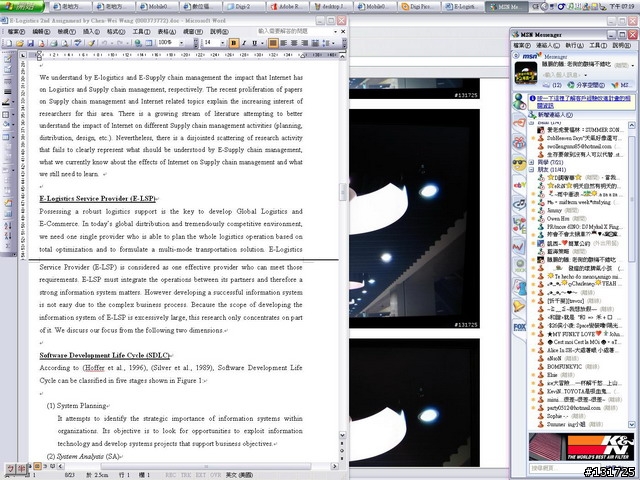Switch to Adobe Reader taskbar button
The image size is (640, 480).
[x=289, y=7]
